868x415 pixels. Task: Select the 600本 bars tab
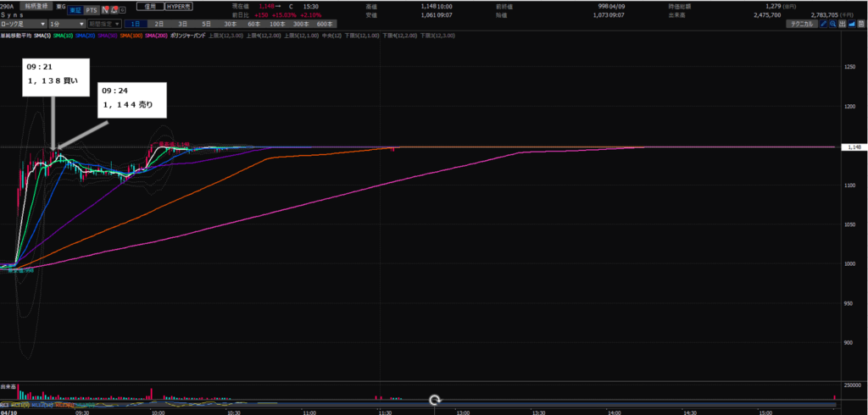pyautogui.click(x=325, y=25)
